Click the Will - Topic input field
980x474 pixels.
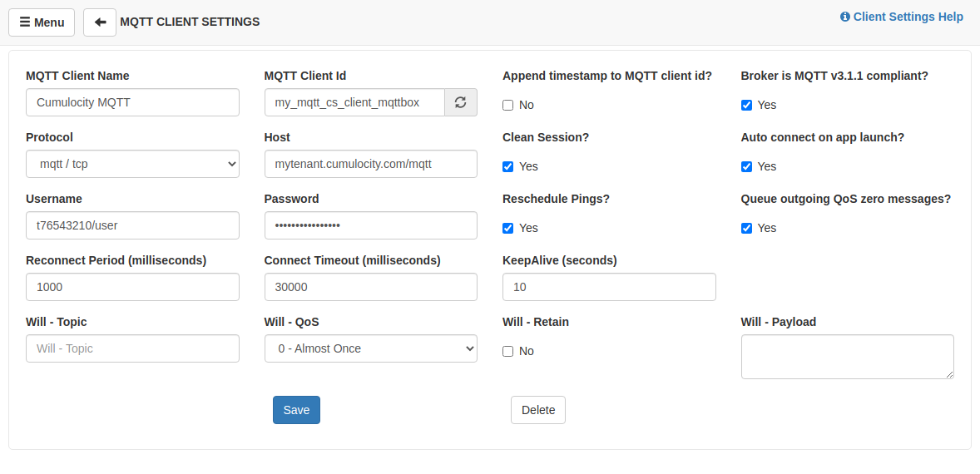pos(132,348)
